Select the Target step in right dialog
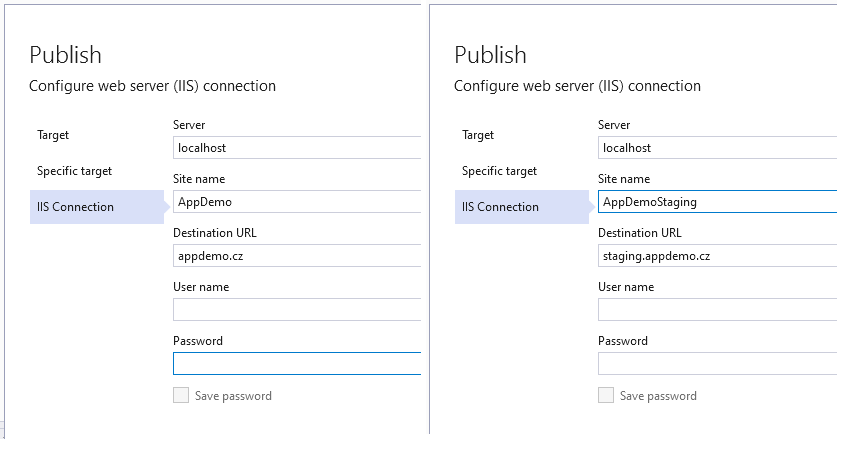Viewport: 845px width, 452px height. [478, 135]
